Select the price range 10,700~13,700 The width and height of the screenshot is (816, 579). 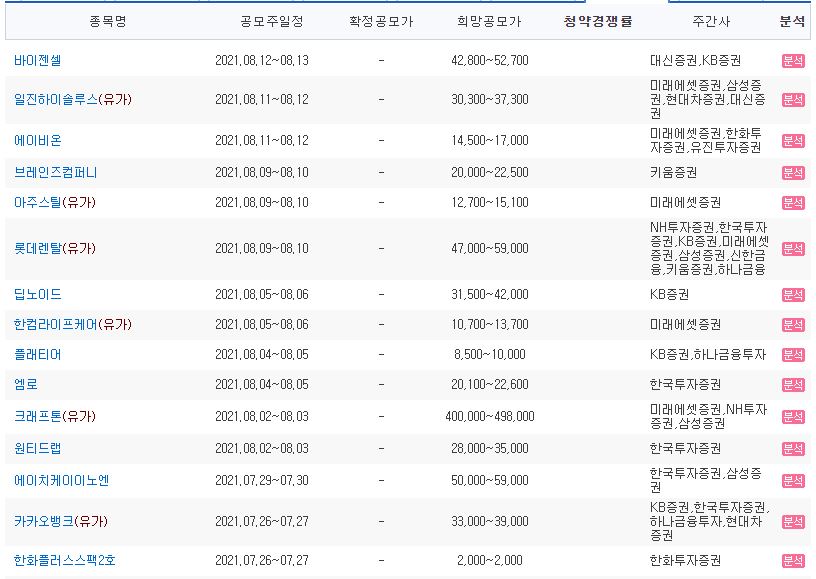coord(490,325)
